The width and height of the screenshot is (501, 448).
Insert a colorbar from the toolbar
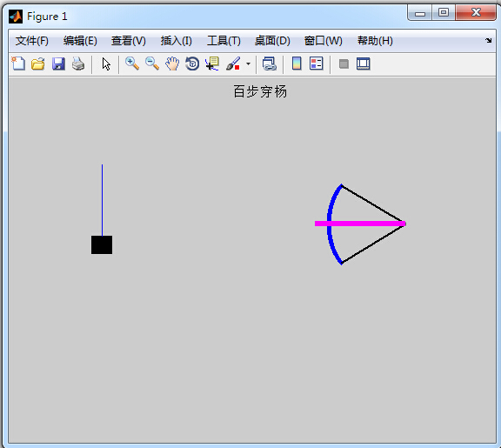pos(297,64)
